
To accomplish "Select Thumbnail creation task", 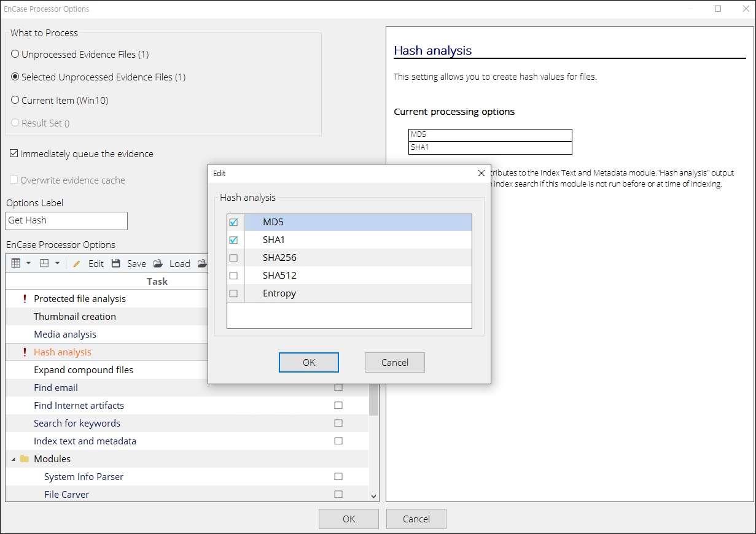I will 75,317.
